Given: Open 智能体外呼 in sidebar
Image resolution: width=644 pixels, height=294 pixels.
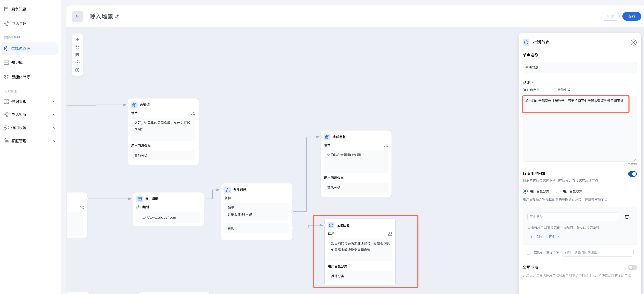Looking at the screenshot, I should point(20,77).
